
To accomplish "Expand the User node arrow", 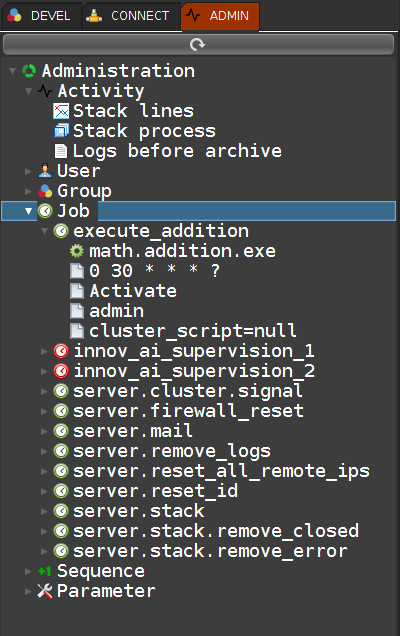I will click(x=28, y=171).
